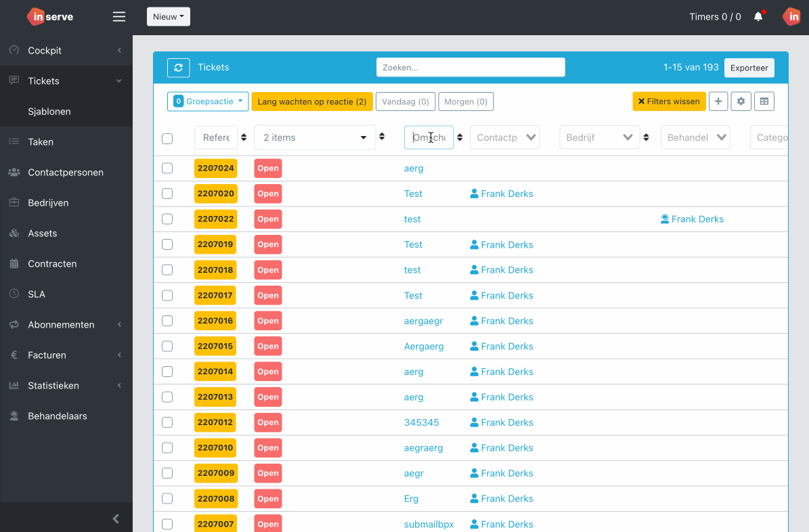The height and width of the screenshot is (532, 809).
Task: Apply the Morgen (0) filter
Action: click(x=466, y=102)
